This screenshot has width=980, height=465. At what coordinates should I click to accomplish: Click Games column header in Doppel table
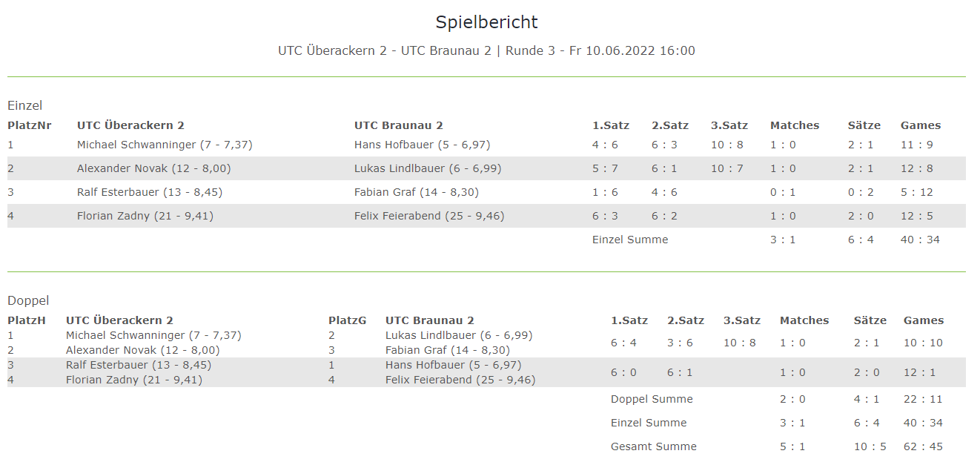pyautogui.click(x=924, y=320)
